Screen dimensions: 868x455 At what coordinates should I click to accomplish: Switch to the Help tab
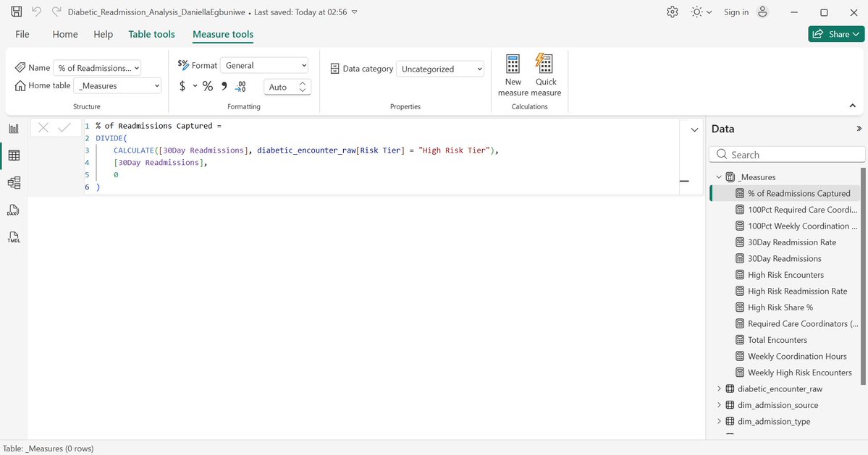click(103, 34)
